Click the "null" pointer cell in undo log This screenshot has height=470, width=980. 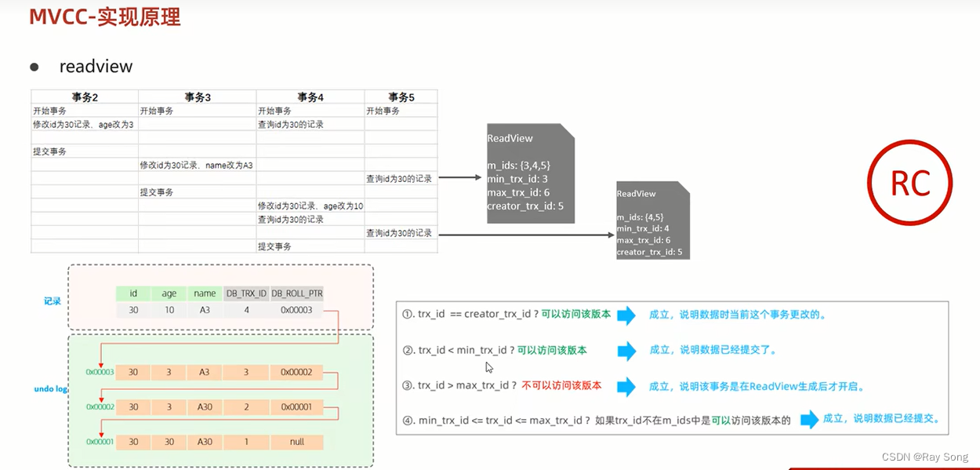(x=296, y=442)
